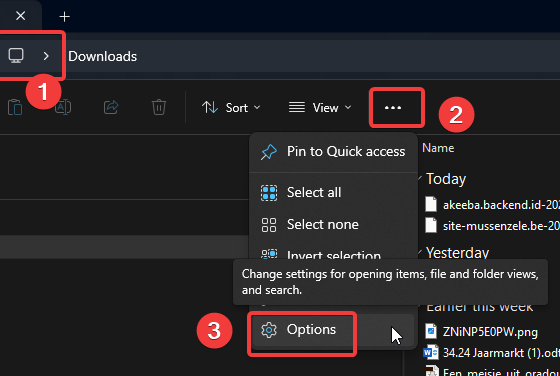Select the akeeba.backend.id file
The image size is (560, 376).
pos(492,205)
